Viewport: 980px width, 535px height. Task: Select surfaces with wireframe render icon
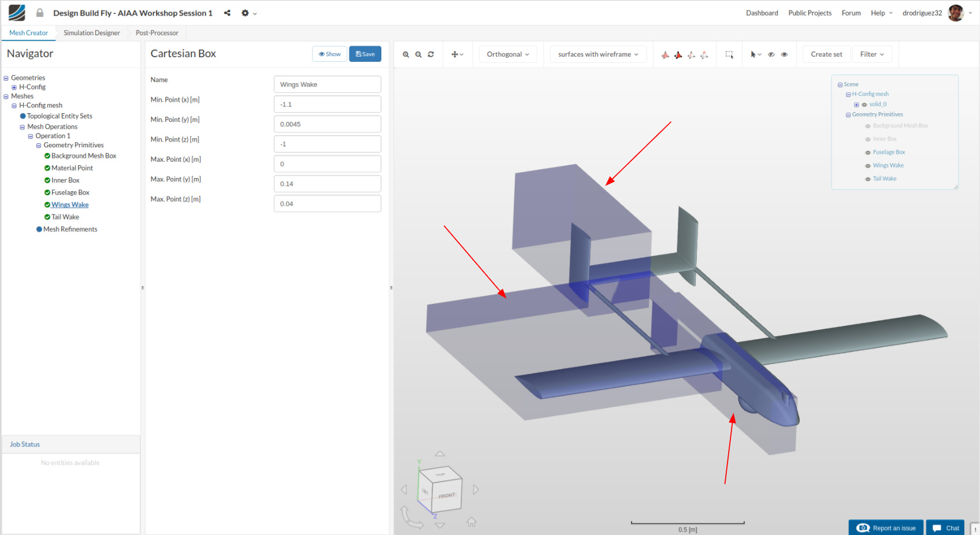tap(678, 55)
